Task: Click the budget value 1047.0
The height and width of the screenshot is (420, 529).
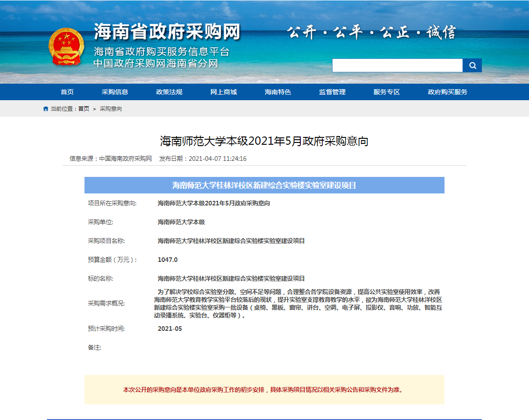Action: pyautogui.click(x=168, y=260)
